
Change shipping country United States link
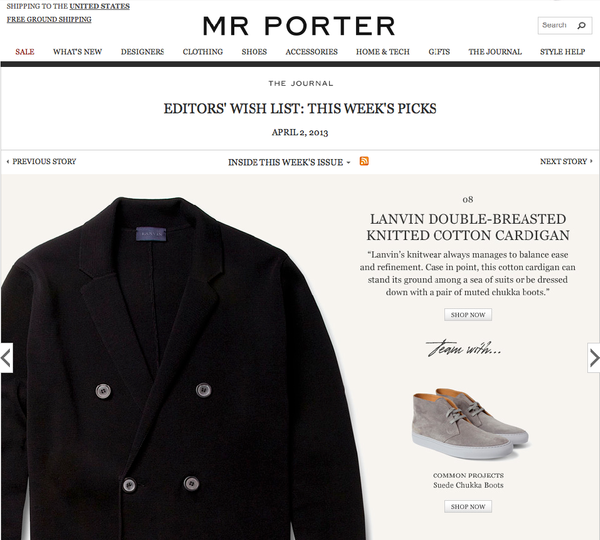tap(99, 6)
